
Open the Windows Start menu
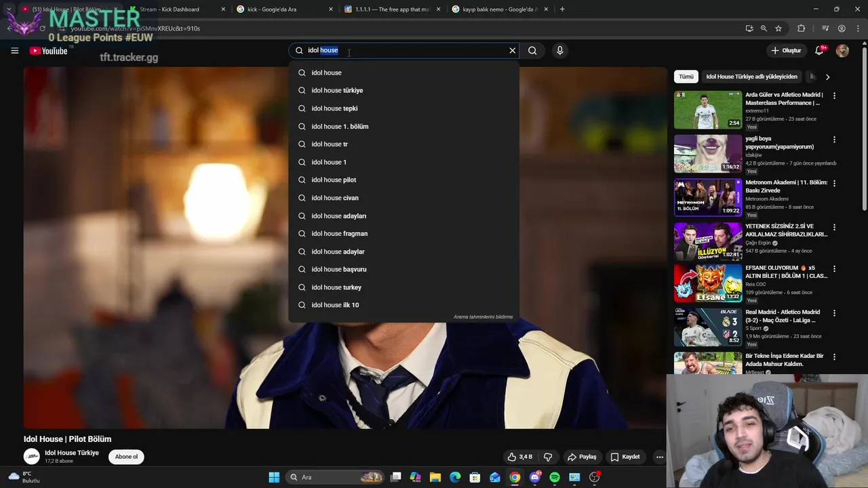coord(274,477)
